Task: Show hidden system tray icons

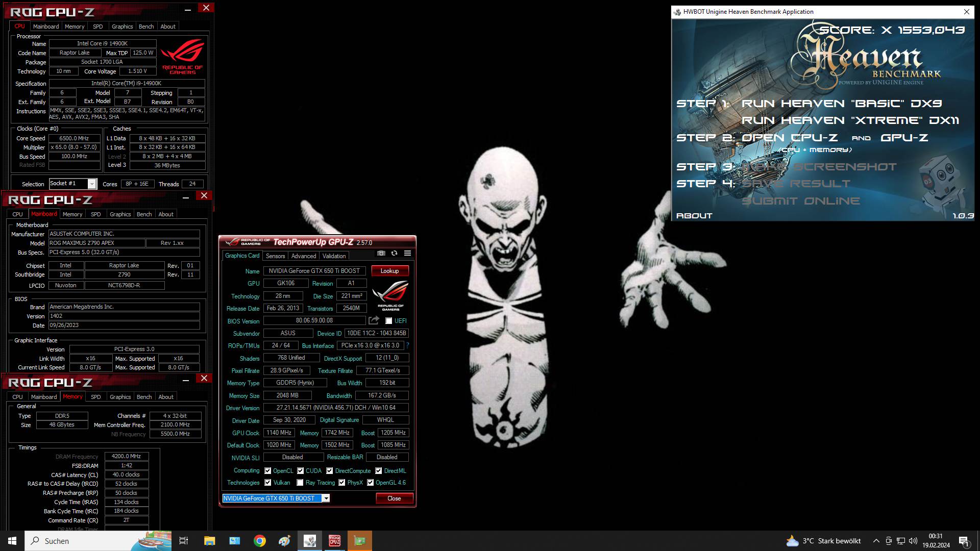Action: [876, 541]
